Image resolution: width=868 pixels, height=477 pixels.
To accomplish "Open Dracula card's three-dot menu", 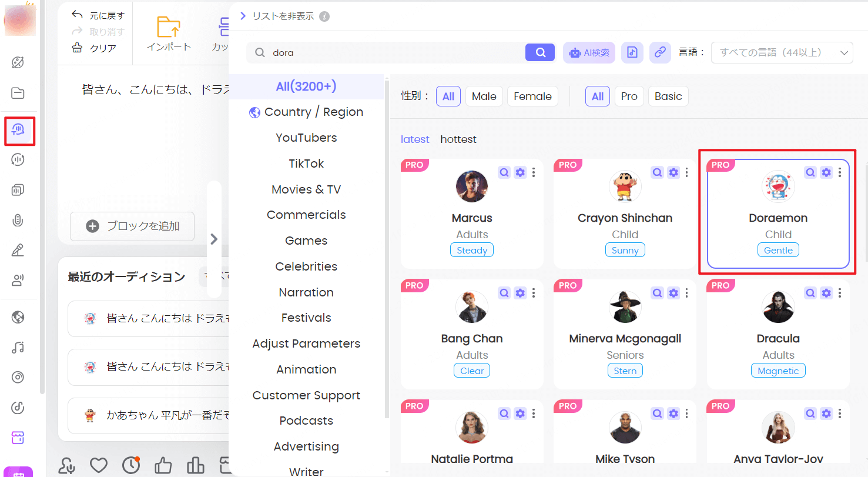I will tap(840, 293).
